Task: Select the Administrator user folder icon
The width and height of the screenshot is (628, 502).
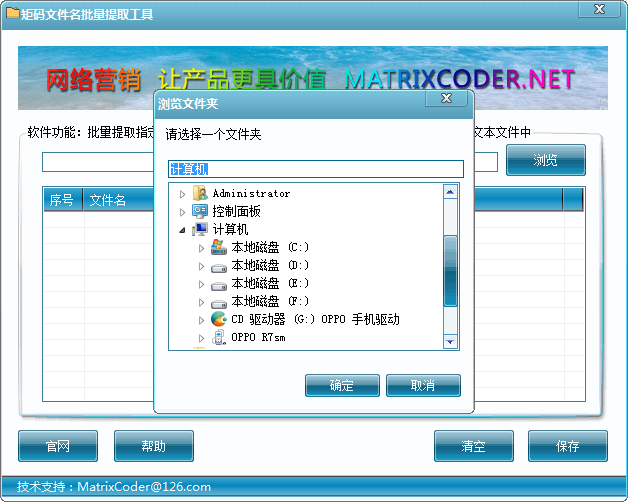Action: [x=200, y=193]
